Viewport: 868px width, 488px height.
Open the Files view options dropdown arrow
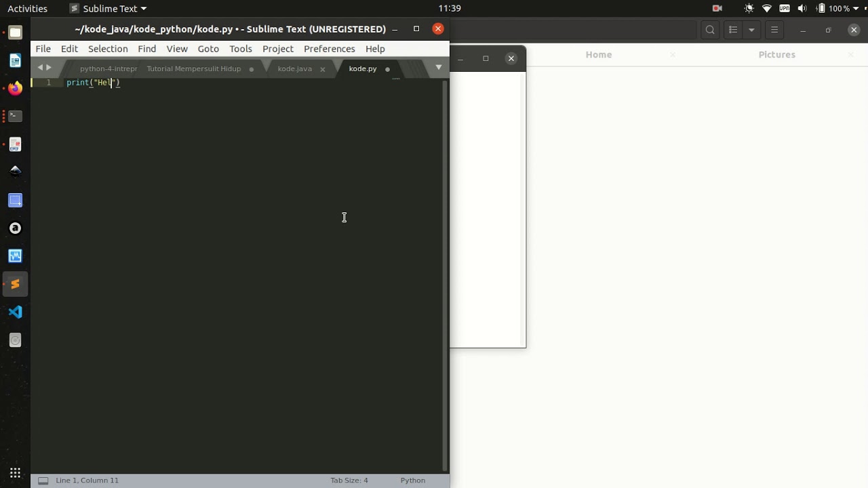point(751,30)
